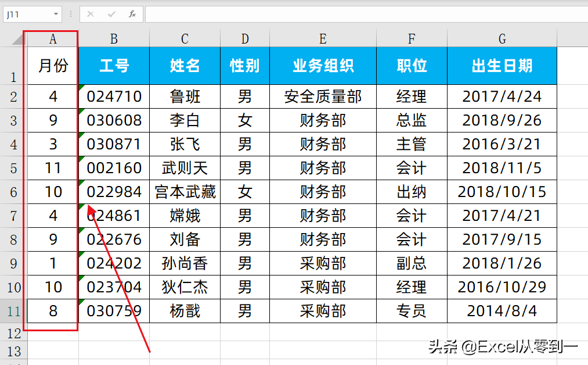Select cell with employee ID 024710

(x=114, y=96)
